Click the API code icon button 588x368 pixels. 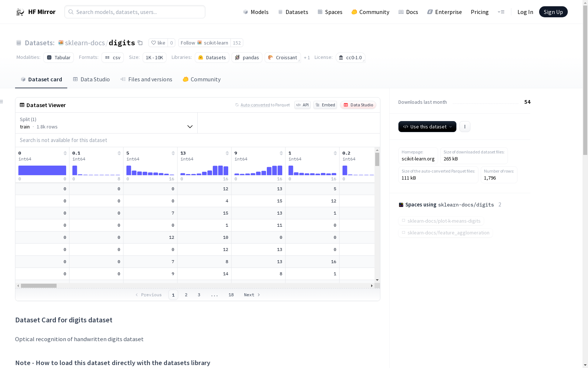point(302,105)
